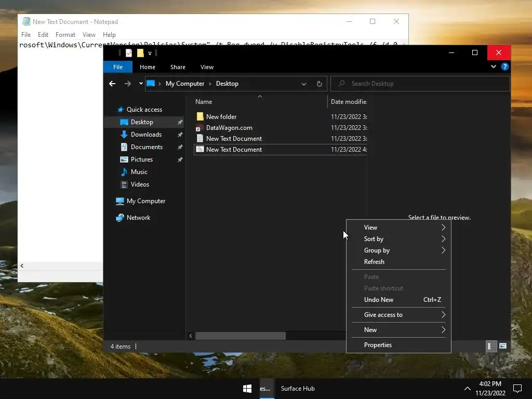Click the New folder quick access toolbar icon
Viewport: 532px width, 399px height.
pos(140,53)
